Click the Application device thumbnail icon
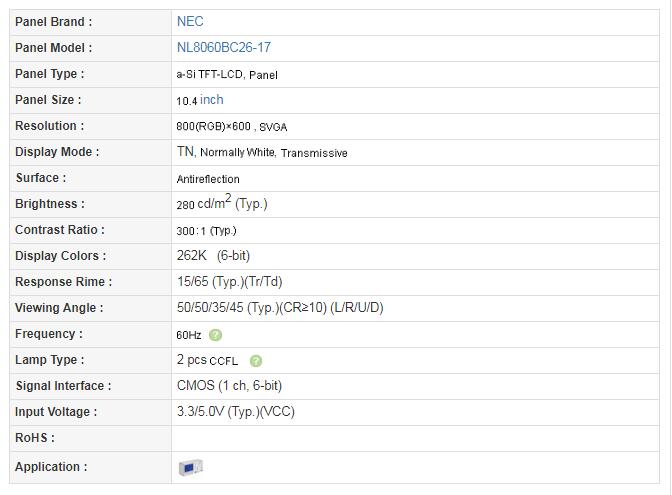 coord(190,467)
